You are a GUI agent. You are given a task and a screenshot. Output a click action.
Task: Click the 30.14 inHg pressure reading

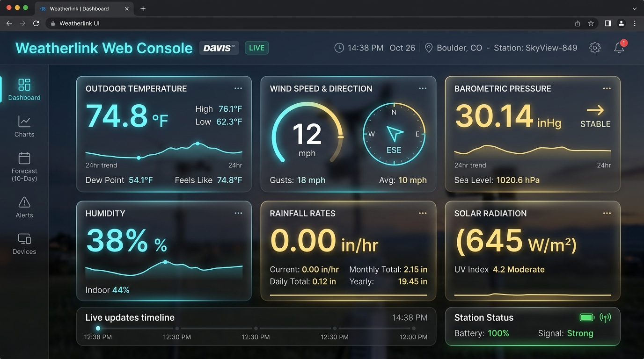[x=508, y=116]
